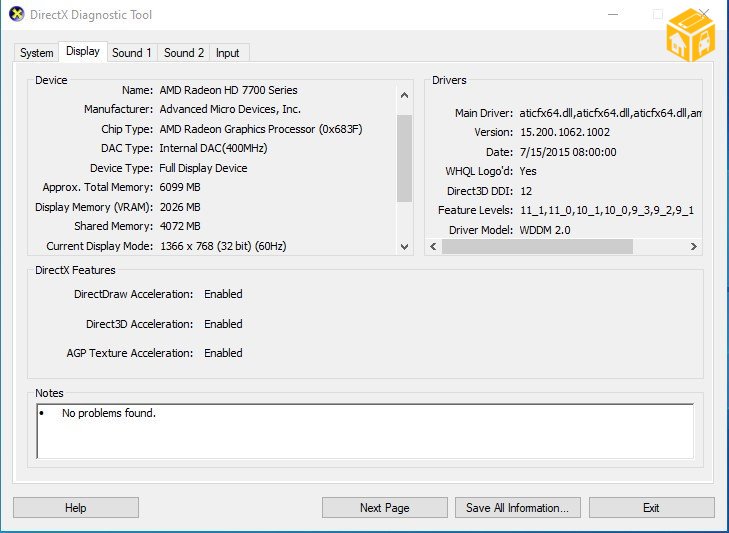Click AGP Texture Acceleration 'Enabled' status

[223, 353]
